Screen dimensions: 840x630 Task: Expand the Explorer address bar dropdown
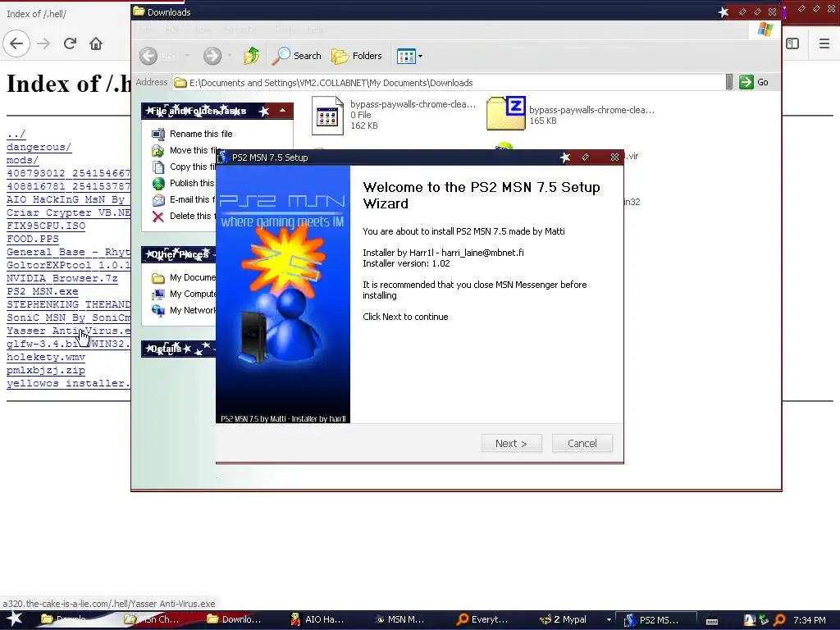729,82
